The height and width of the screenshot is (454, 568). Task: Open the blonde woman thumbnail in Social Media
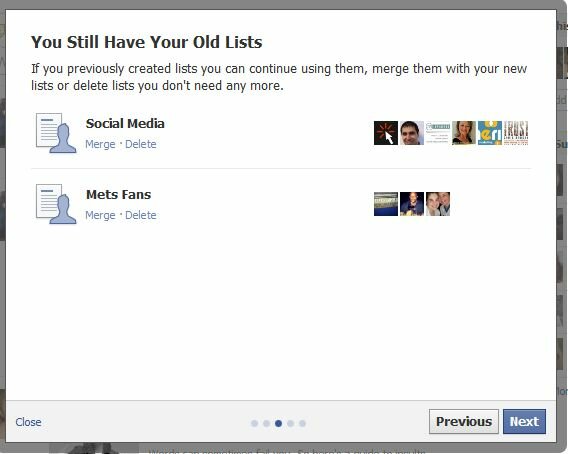[464, 133]
